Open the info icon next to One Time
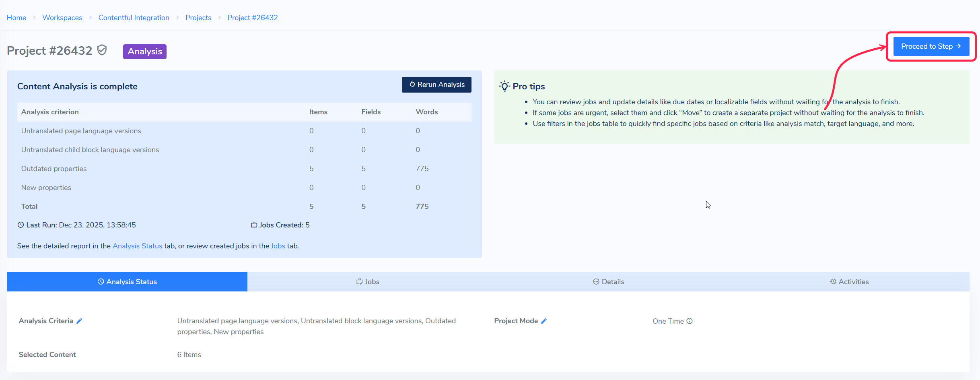The image size is (980, 380). [x=690, y=321]
